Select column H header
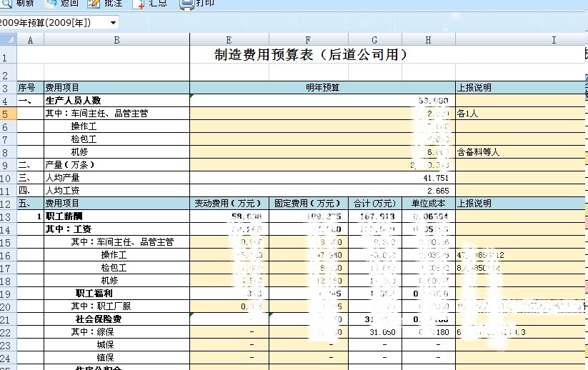 click(x=428, y=40)
